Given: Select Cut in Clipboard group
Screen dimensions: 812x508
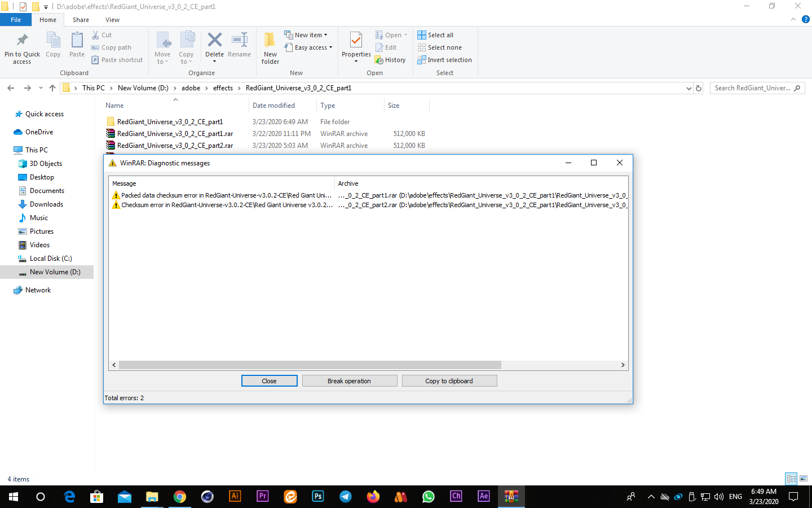Looking at the screenshot, I should 102,35.
